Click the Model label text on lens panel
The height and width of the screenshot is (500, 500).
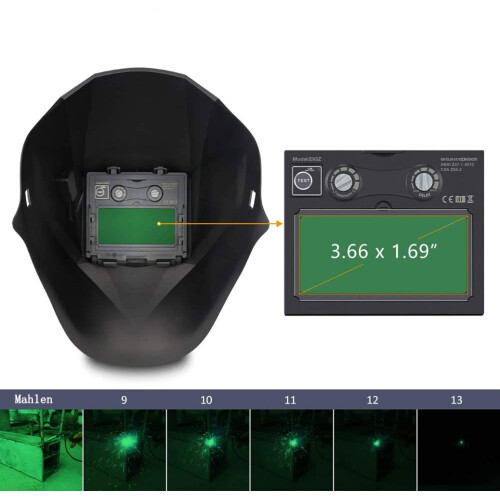coord(307,159)
